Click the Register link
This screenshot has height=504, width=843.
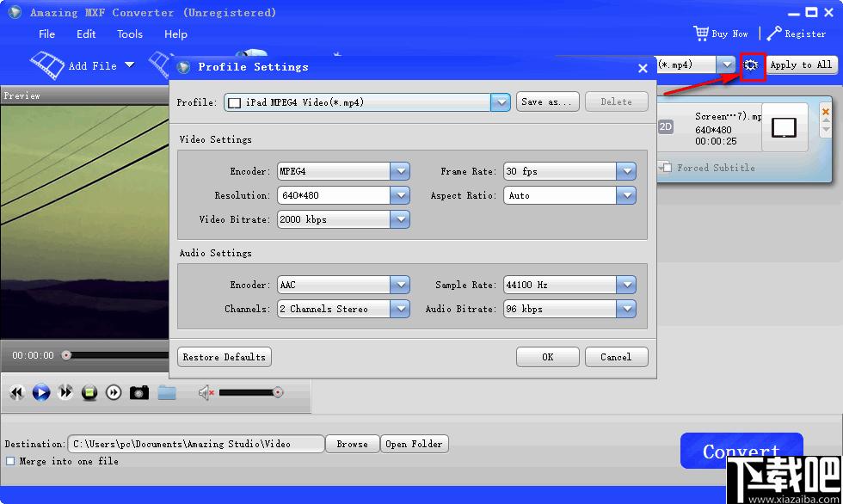[805, 34]
